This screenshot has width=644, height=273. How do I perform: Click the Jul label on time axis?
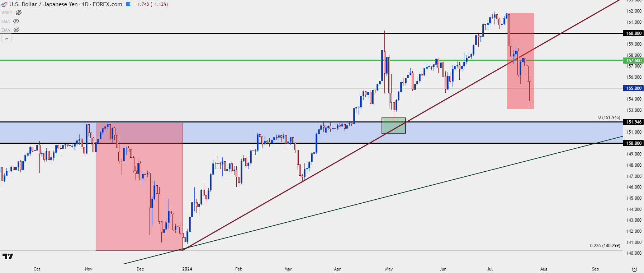click(x=490, y=269)
